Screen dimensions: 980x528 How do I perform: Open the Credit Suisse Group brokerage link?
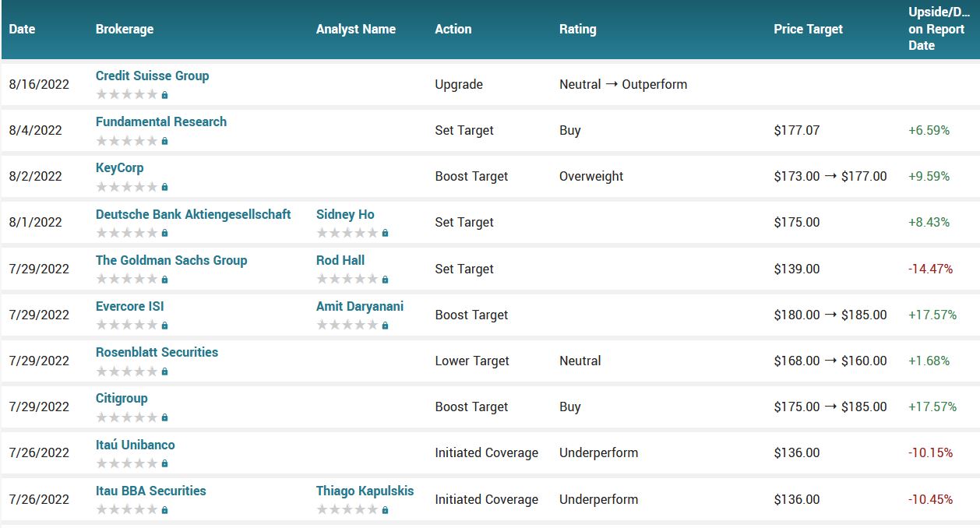153,76
